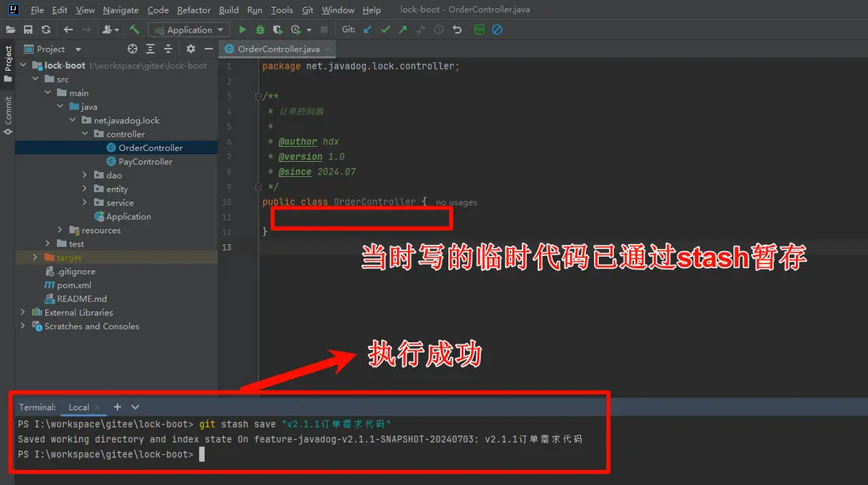This screenshot has width=868, height=485.
Task: Expand the service package
Action: tap(85, 202)
